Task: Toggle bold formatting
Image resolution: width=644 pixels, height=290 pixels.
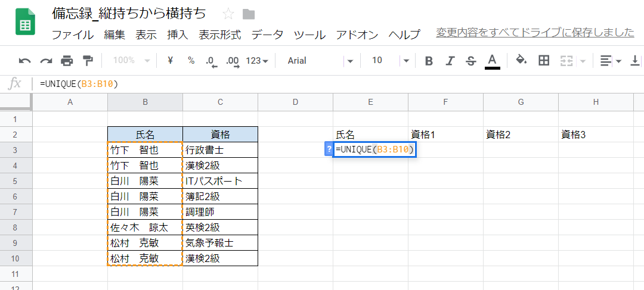Action: click(x=429, y=61)
